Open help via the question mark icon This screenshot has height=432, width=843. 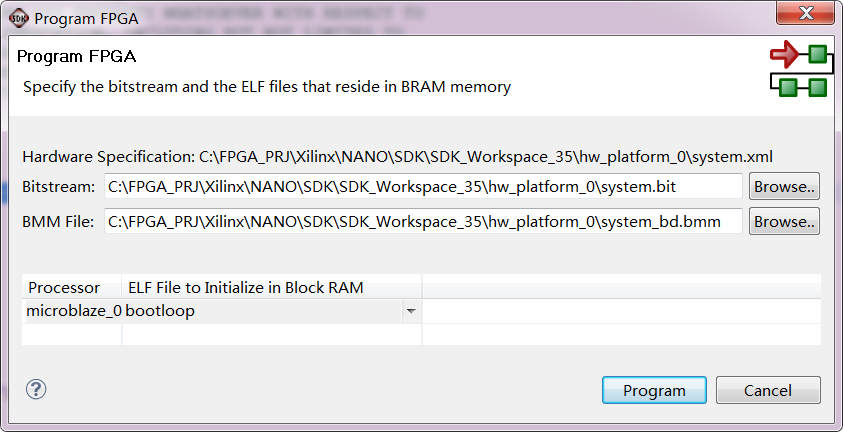click(37, 389)
